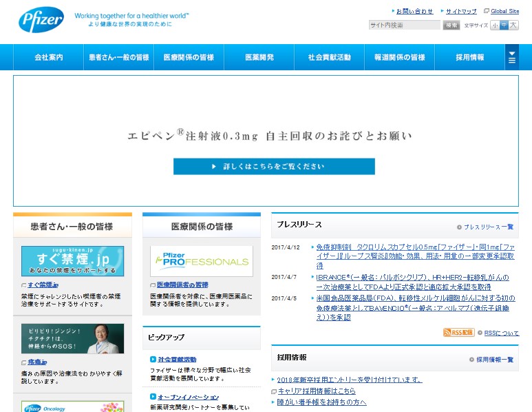
Task: Click the 採用情報 section heading
Action: 292,358
